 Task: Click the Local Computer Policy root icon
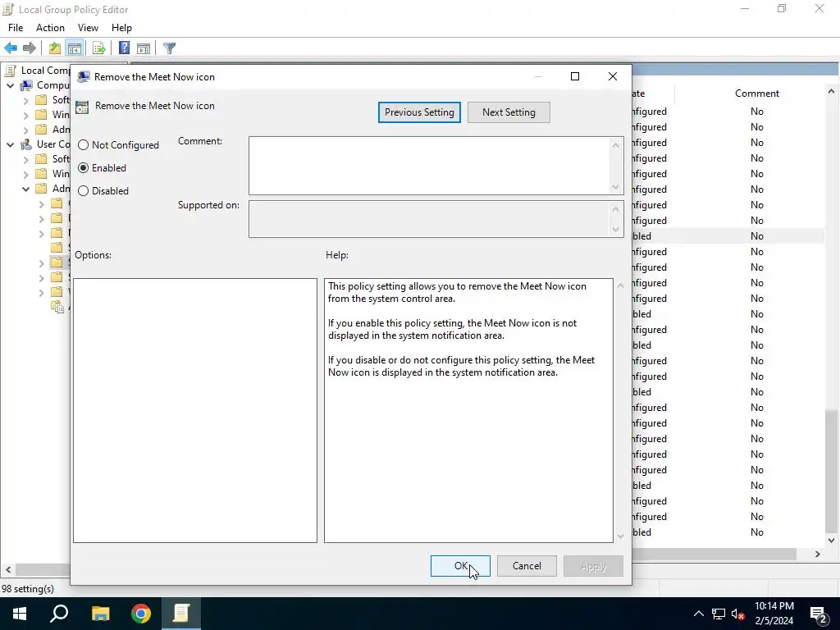tap(9, 71)
